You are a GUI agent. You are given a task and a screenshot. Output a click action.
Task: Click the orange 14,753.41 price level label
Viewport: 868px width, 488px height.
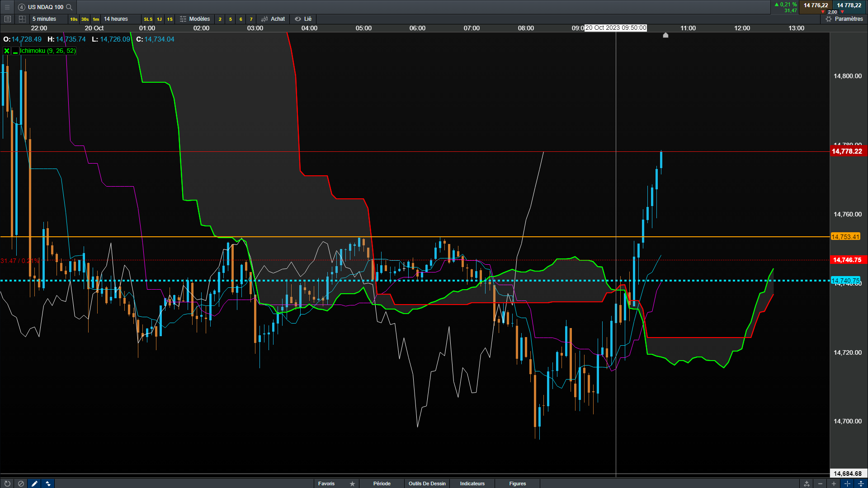[845, 237]
